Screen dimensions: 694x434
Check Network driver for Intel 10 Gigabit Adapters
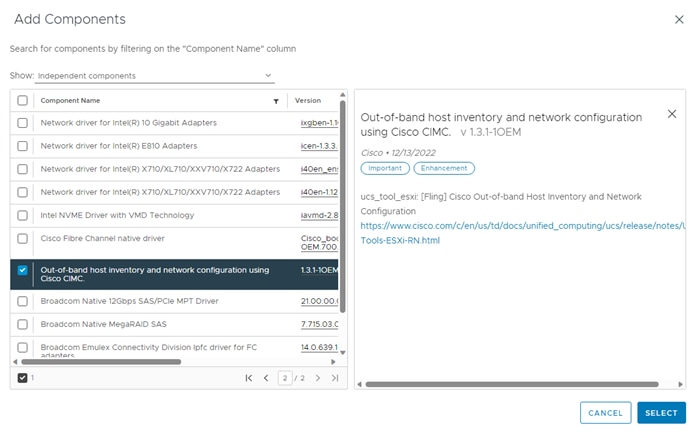click(x=23, y=123)
